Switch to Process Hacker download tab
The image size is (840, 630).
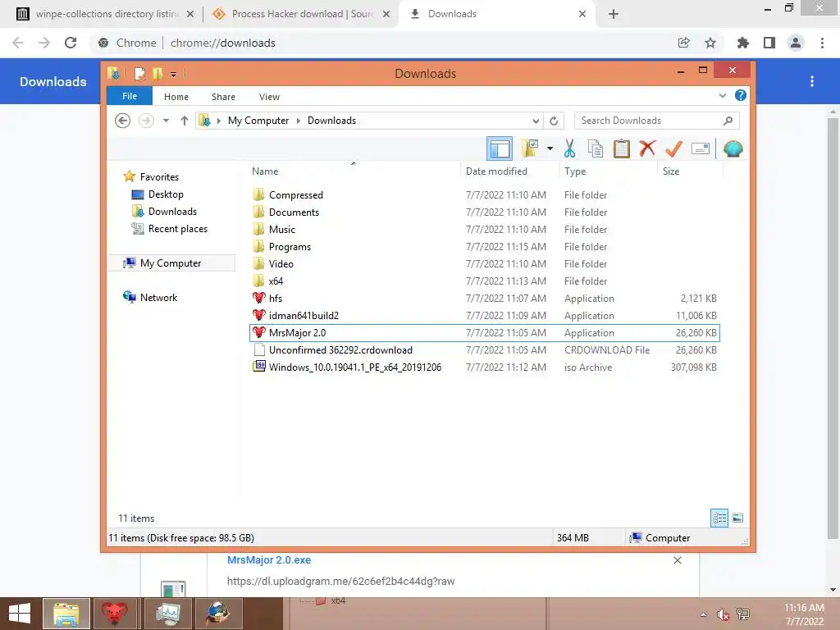point(302,14)
